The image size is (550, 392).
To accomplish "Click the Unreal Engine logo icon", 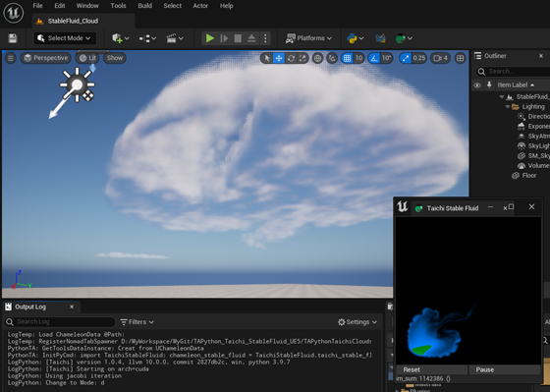I will point(14,13).
